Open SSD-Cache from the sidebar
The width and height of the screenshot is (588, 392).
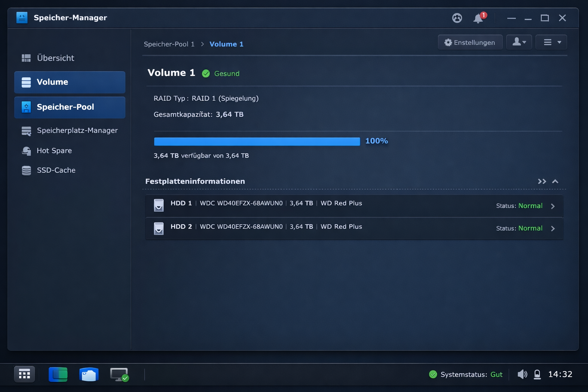tap(56, 170)
